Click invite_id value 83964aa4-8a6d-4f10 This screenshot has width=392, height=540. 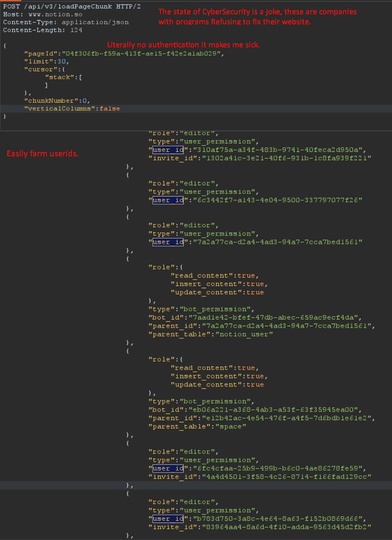[286, 527]
